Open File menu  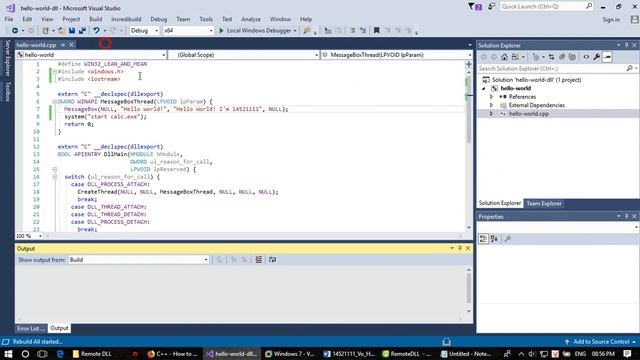(x=9, y=19)
